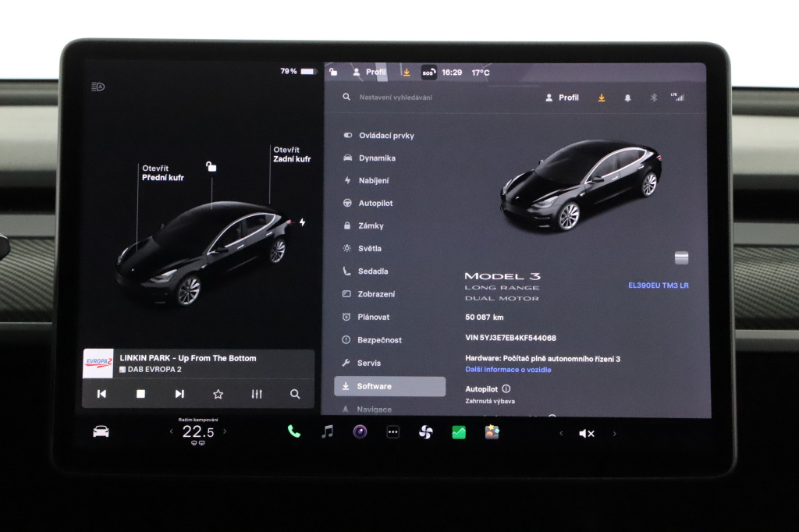Open the Světla settings section
The height and width of the screenshot is (532, 799).
(x=362, y=248)
